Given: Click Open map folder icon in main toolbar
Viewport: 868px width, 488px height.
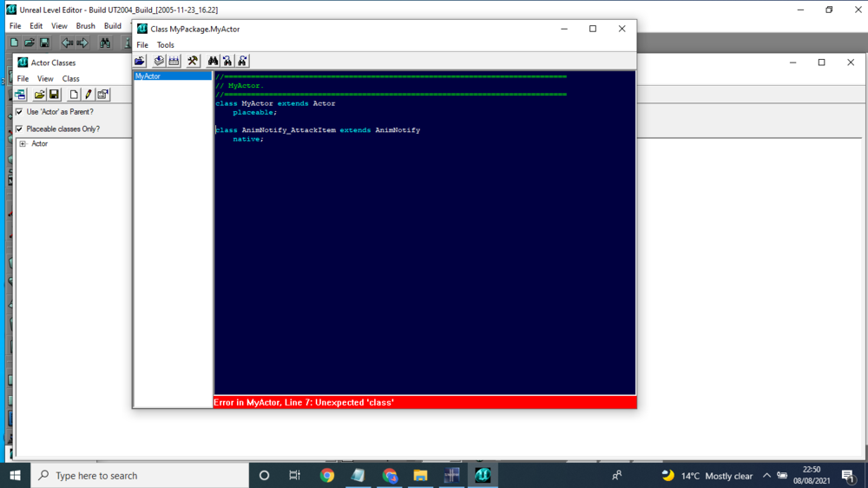Looking at the screenshot, I should coord(30,43).
